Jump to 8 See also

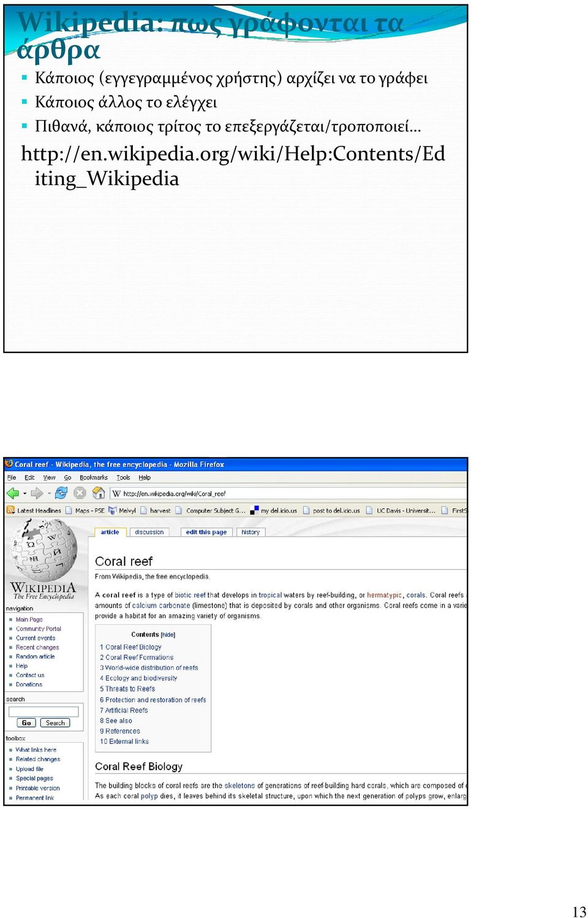[x=116, y=721]
